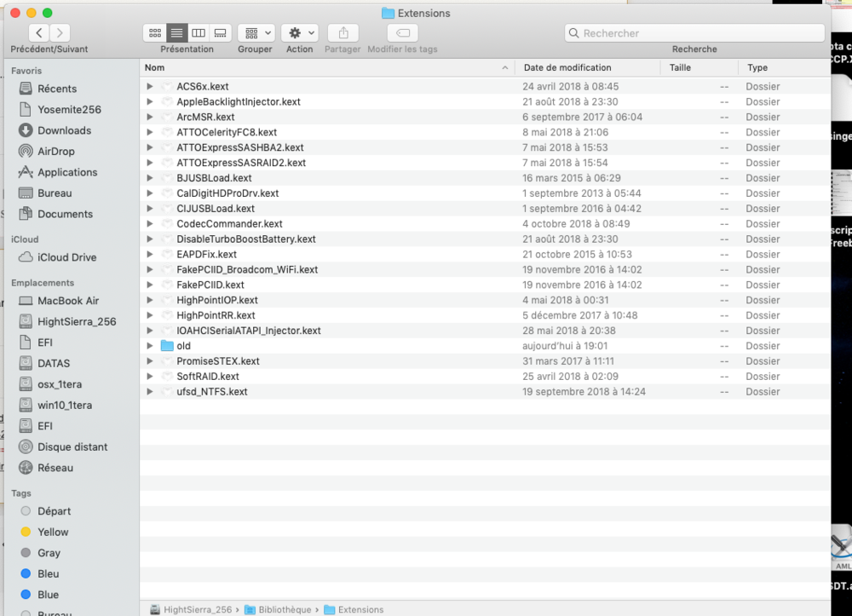The image size is (852, 616).
Task: Switch to gallery view mode
Action: [x=221, y=33]
